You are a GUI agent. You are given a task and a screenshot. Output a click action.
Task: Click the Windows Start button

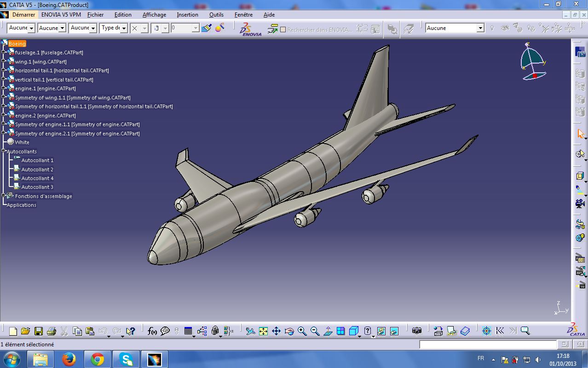pos(12,359)
